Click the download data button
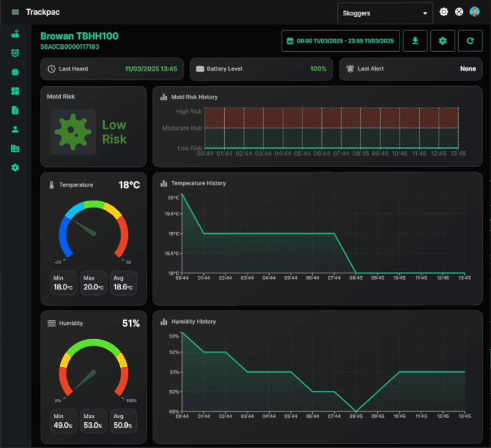 point(415,41)
